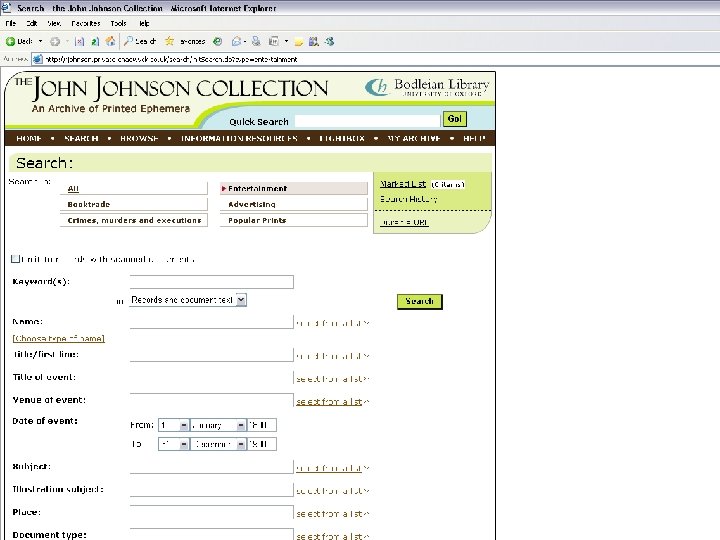This screenshot has height=540, width=720.
Task: Click the yellow folder icon in toolbar
Action: pos(299,42)
